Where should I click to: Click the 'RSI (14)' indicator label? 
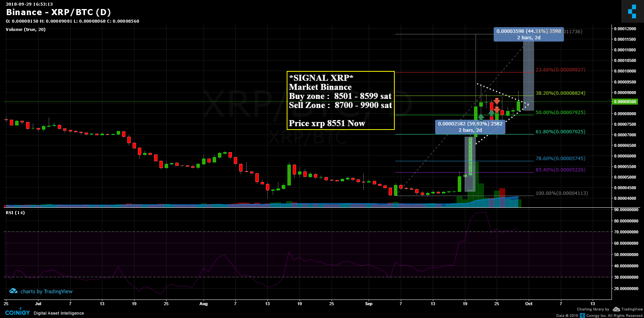pyautogui.click(x=15, y=213)
